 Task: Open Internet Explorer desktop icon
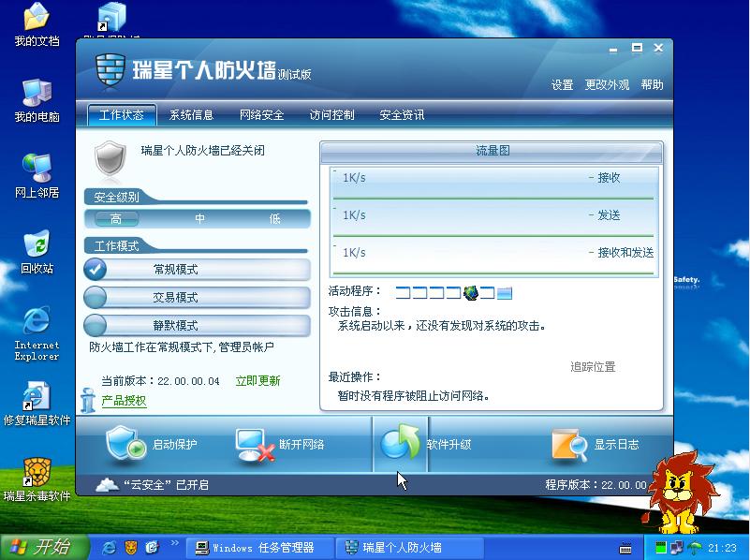[37, 333]
